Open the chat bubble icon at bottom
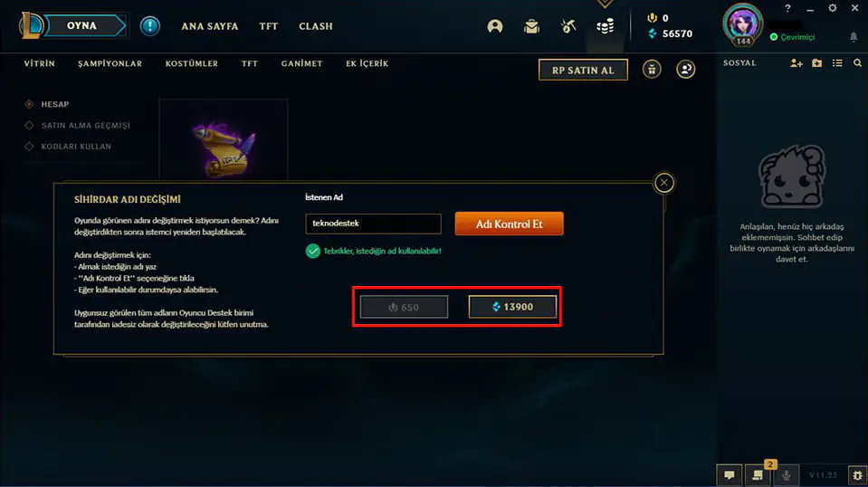Image resolution: width=868 pixels, height=487 pixels. click(x=729, y=475)
